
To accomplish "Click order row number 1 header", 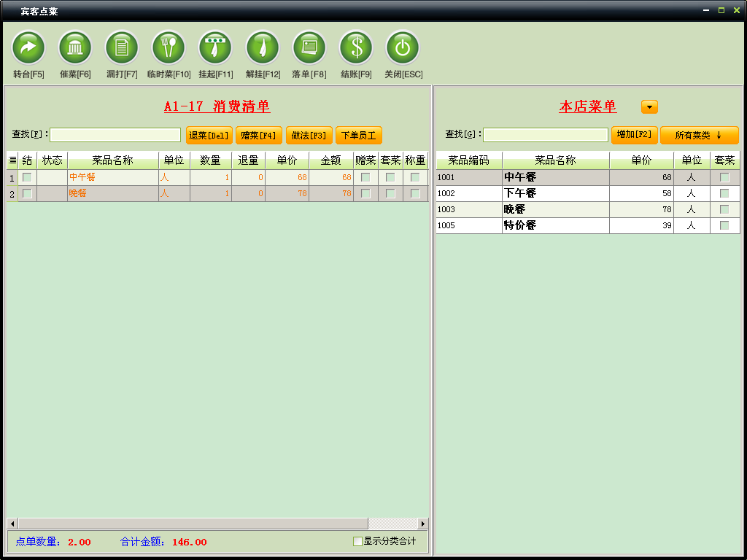I will coord(12,178).
